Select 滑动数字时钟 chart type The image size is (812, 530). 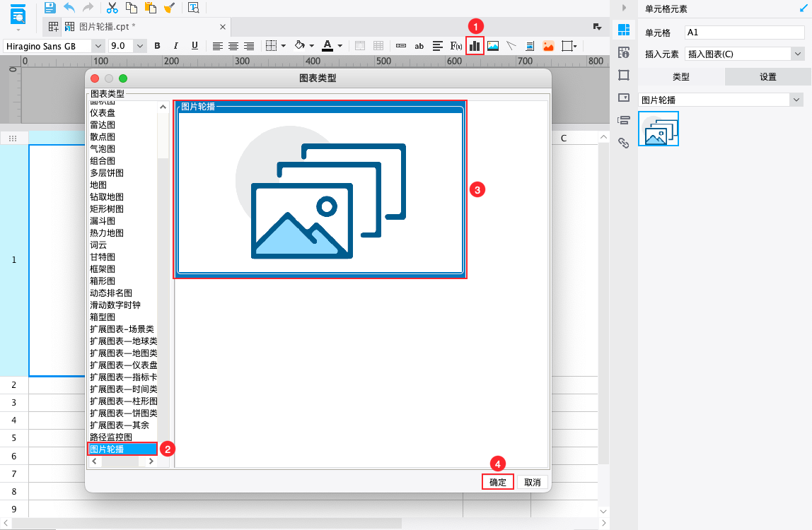(x=115, y=305)
